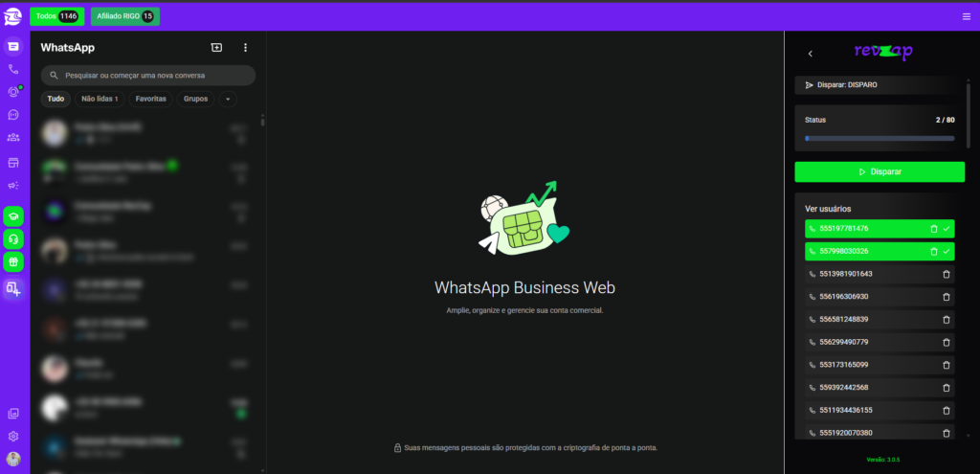Open the Calls phone icon in sidebar
This screenshot has width=980, height=474.
[x=13, y=69]
